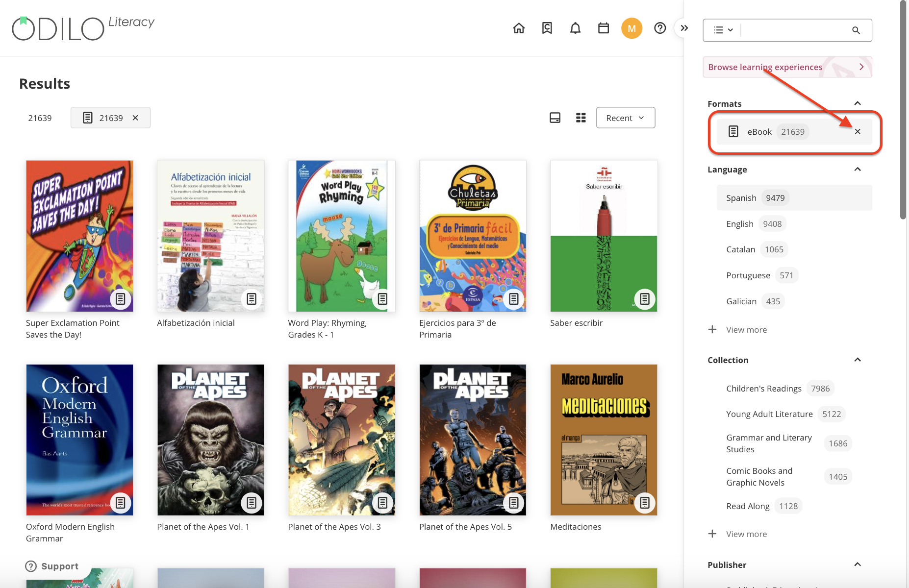
Task: Filter by Spanish language
Action: click(x=794, y=198)
